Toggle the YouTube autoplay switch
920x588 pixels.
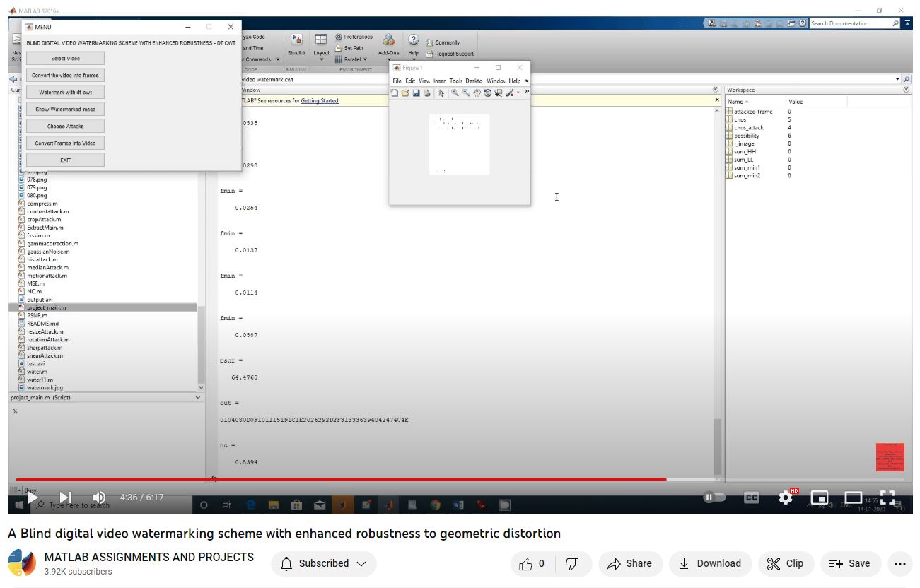pyautogui.click(x=714, y=498)
